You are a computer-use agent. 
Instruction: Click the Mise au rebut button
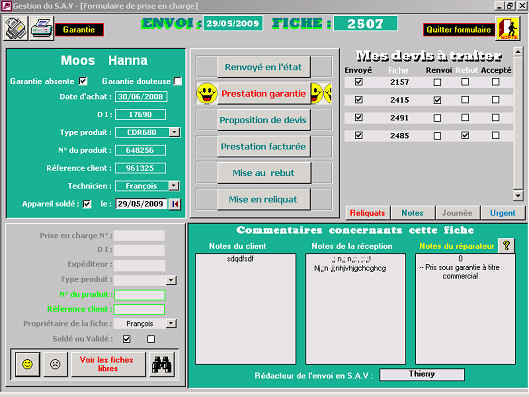(263, 173)
